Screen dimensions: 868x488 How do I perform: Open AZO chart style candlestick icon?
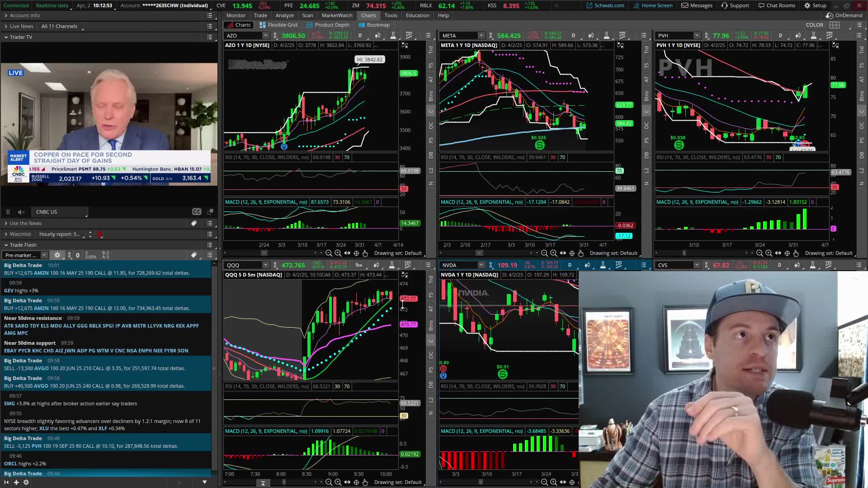(x=377, y=36)
